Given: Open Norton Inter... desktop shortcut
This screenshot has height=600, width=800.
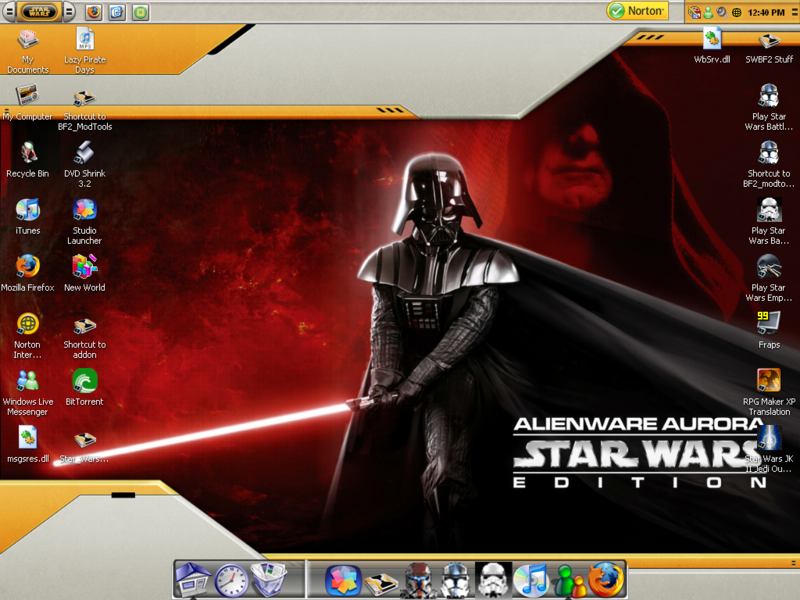Looking at the screenshot, I should [x=28, y=337].
